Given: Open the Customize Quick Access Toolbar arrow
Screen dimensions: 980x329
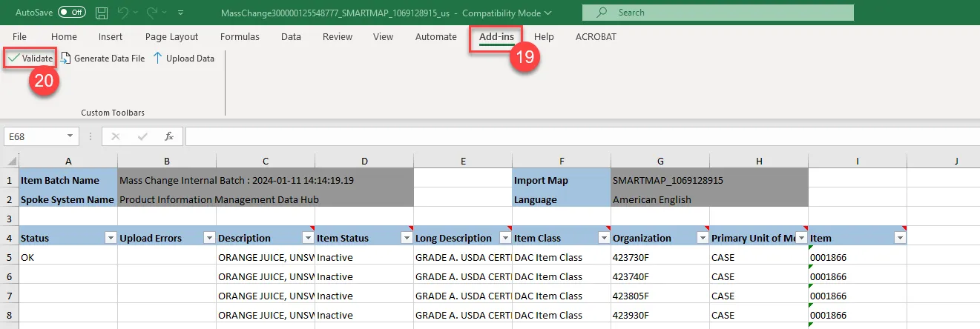Looking at the screenshot, I should pos(181,13).
